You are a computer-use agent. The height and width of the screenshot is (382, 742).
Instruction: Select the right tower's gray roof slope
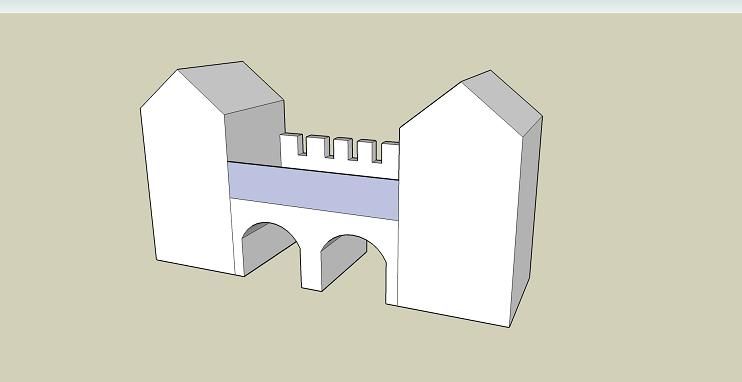pyautogui.click(x=503, y=102)
